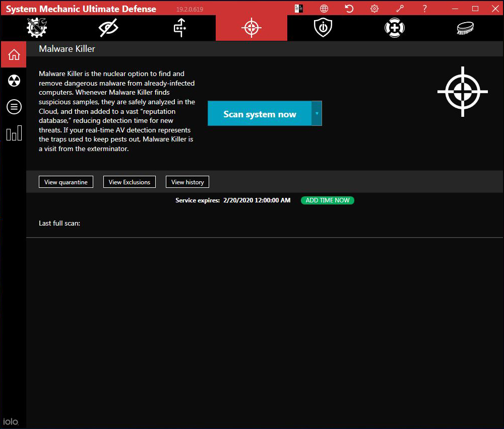Click the Malware Killer heading
This screenshot has height=429, width=504.
point(67,49)
